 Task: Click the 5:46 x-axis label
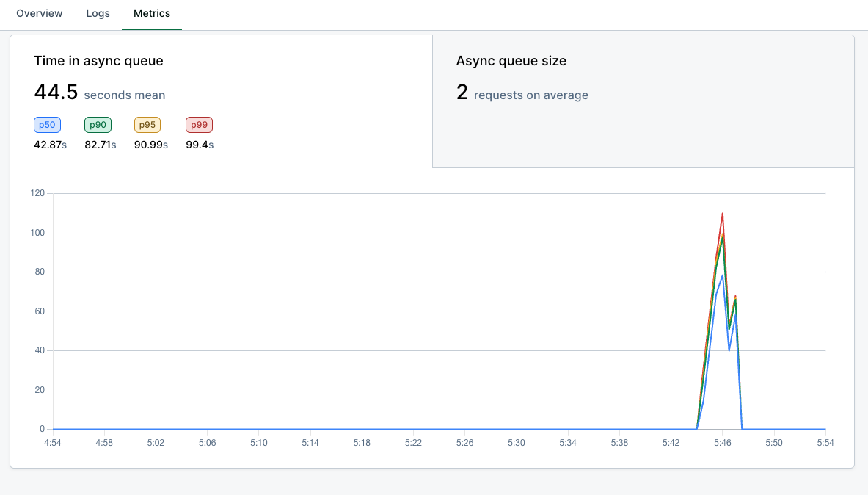coord(723,443)
